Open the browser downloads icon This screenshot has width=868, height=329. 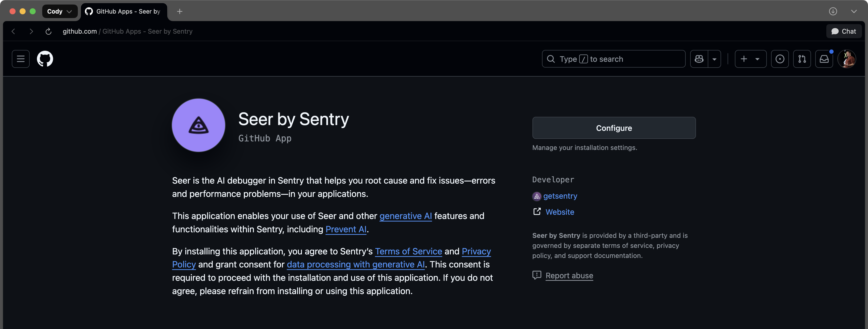pyautogui.click(x=833, y=12)
